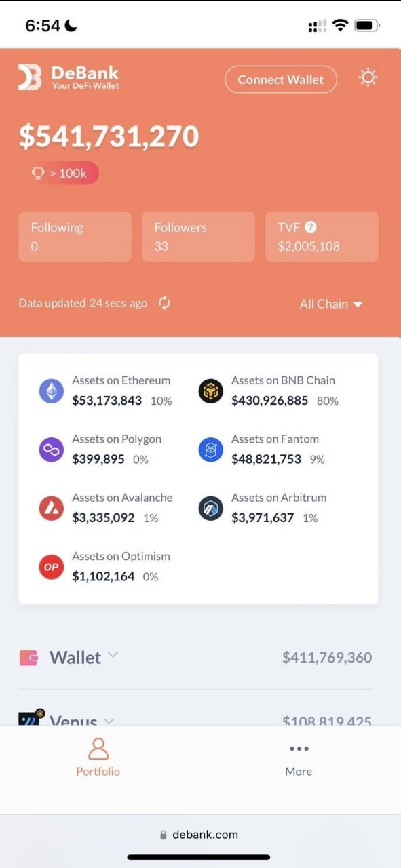Open the More tab
Image resolution: width=401 pixels, height=868 pixels.
click(299, 757)
